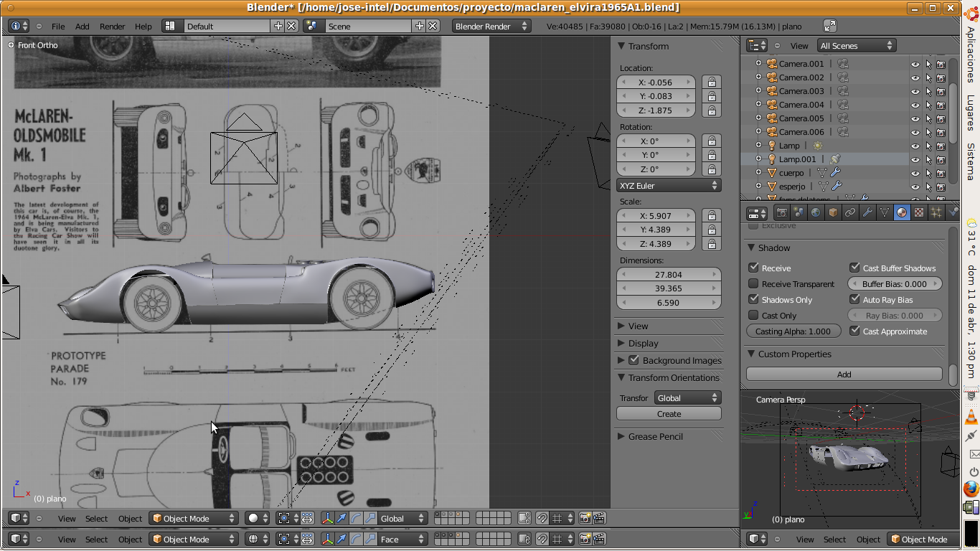The height and width of the screenshot is (551, 980).
Task: Open the XYZ Euler rotation mode dropdown
Action: [x=668, y=185]
